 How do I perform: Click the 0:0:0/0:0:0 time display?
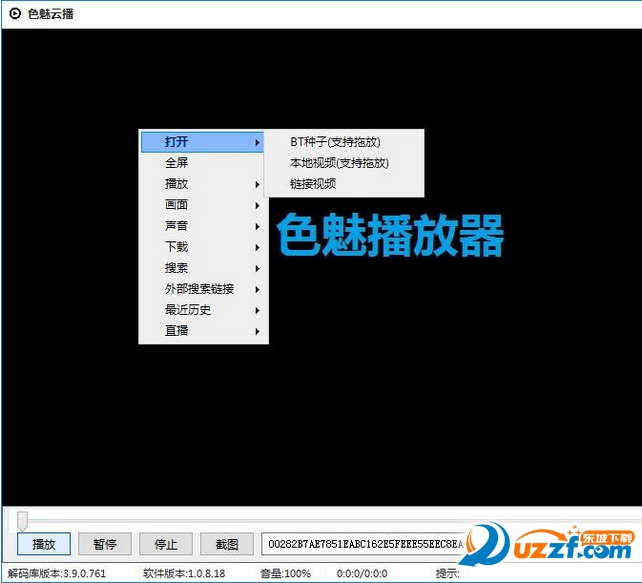pos(362,574)
